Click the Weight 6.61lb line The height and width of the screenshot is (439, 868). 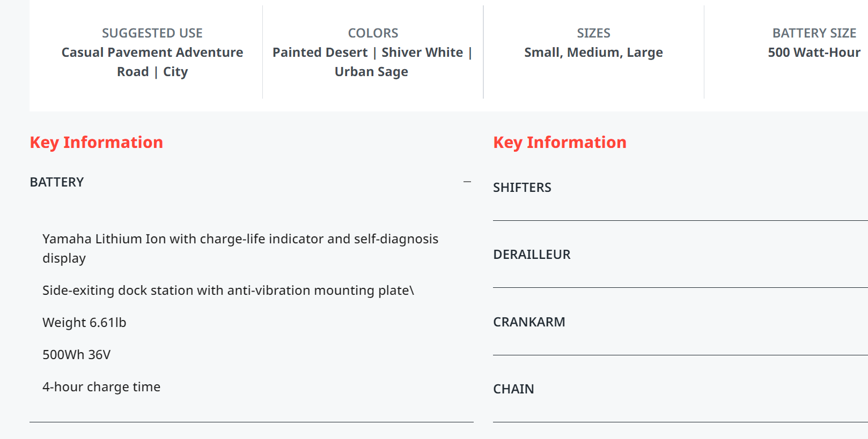coord(84,323)
